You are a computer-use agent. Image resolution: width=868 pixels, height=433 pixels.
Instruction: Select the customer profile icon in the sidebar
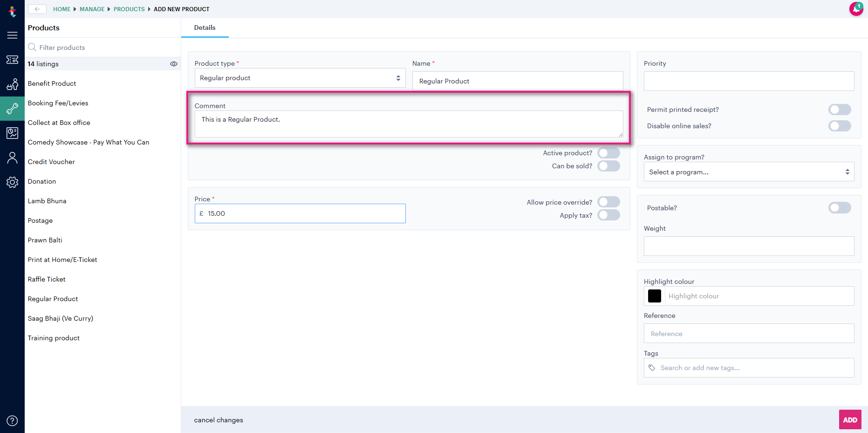click(x=12, y=158)
